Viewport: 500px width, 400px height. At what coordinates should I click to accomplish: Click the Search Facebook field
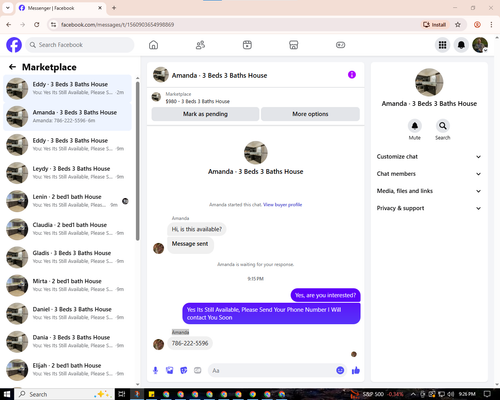coord(80,45)
